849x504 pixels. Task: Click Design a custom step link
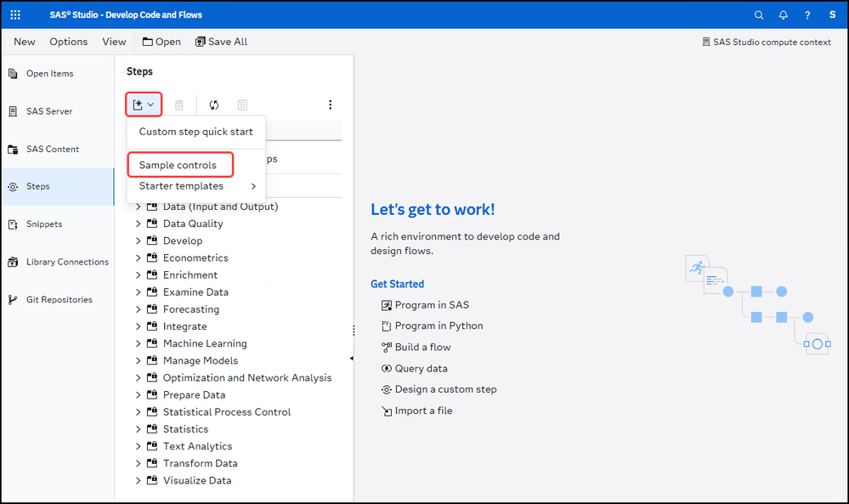tap(439, 390)
